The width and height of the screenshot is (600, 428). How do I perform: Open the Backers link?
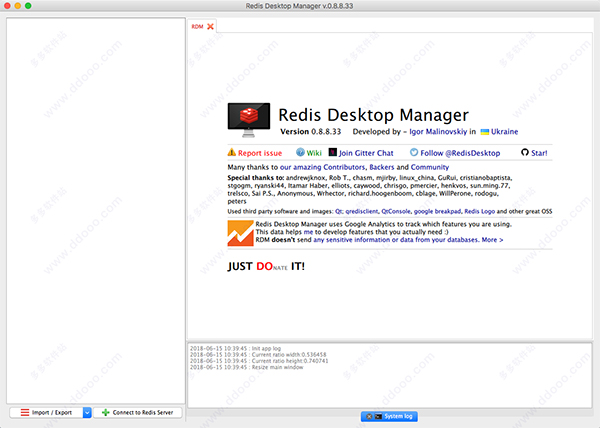tap(382, 167)
